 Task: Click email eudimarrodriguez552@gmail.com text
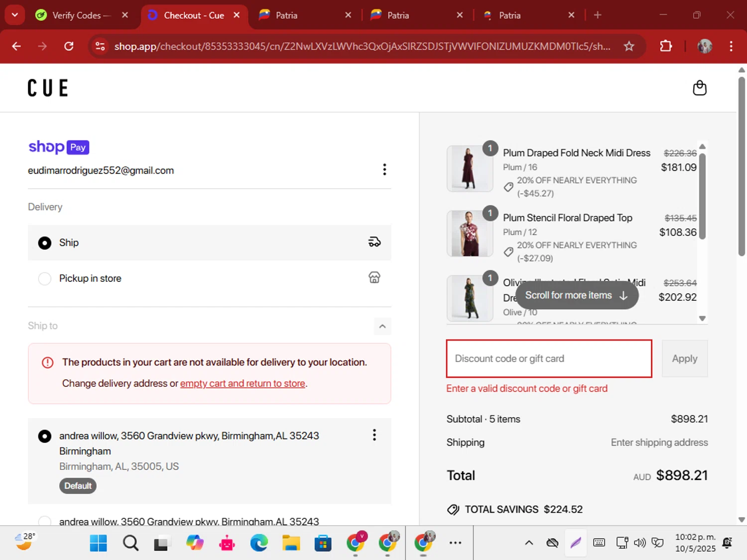(x=101, y=170)
